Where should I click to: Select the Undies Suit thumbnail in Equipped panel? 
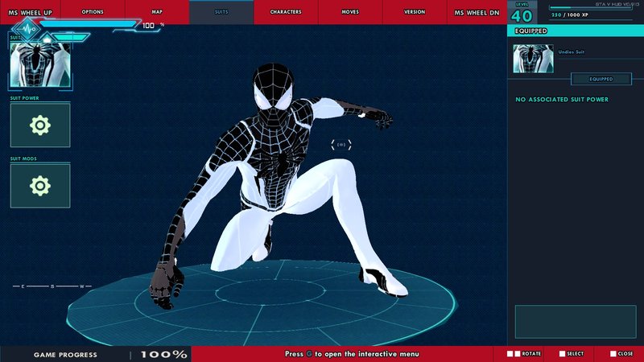(x=533, y=59)
